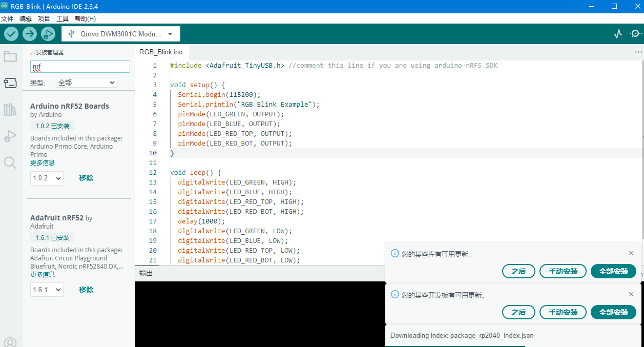Open the Library Manager sidebar icon

pyautogui.click(x=10, y=110)
